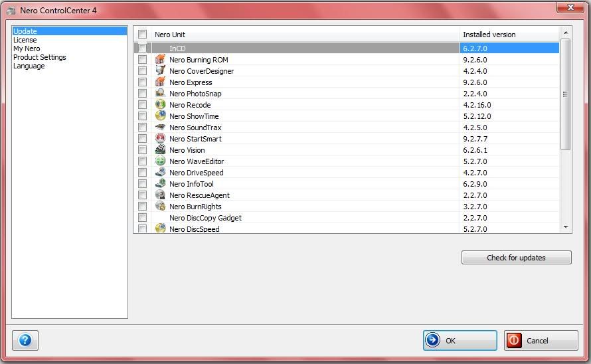Click the Nero DriveSpeed icon
This screenshot has width=591, height=364.
pyautogui.click(x=160, y=173)
